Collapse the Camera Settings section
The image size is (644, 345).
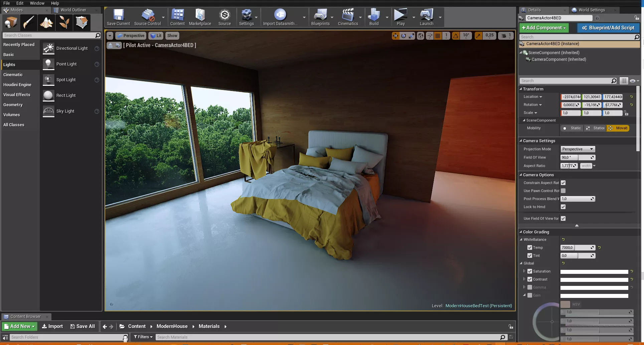click(x=521, y=141)
